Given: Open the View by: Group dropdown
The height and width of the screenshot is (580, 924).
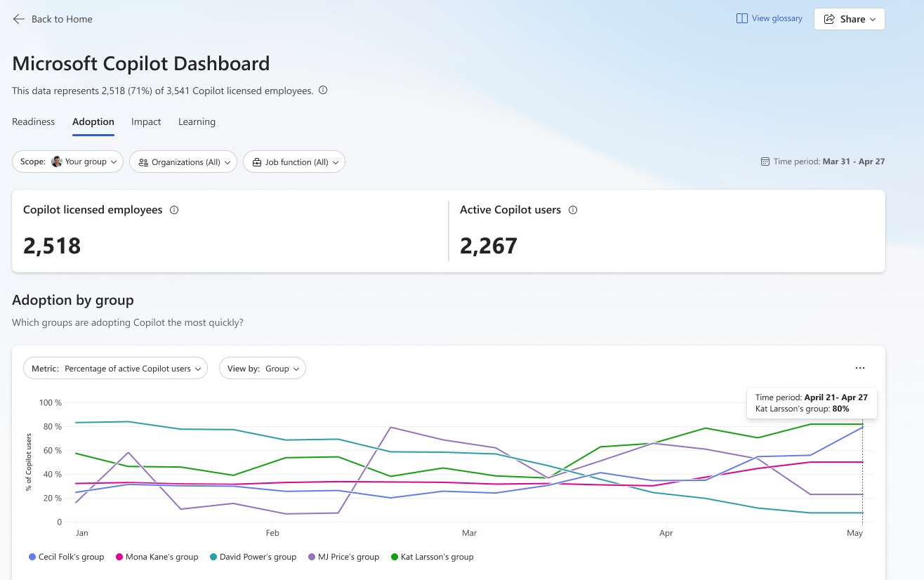Looking at the screenshot, I should pos(263,369).
